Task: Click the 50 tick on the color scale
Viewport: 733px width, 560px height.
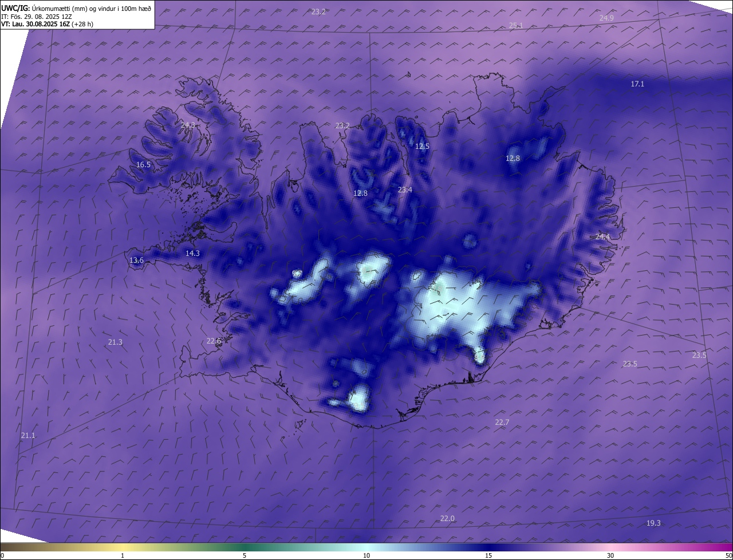Action: [x=729, y=555]
